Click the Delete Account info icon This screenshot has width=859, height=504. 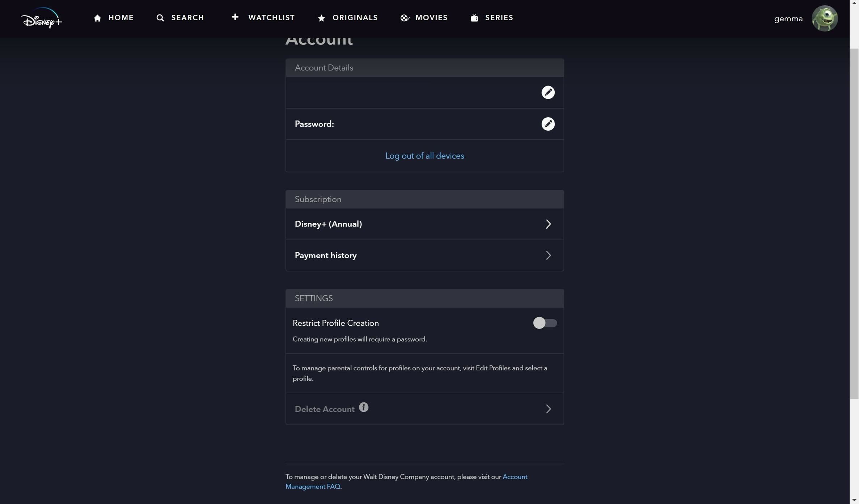point(363,407)
